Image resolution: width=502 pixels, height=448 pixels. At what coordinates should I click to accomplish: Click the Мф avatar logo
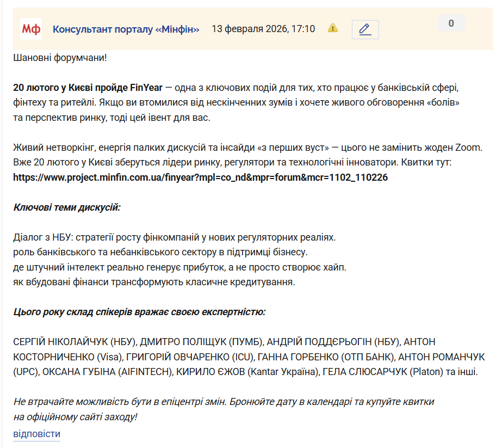31,29
